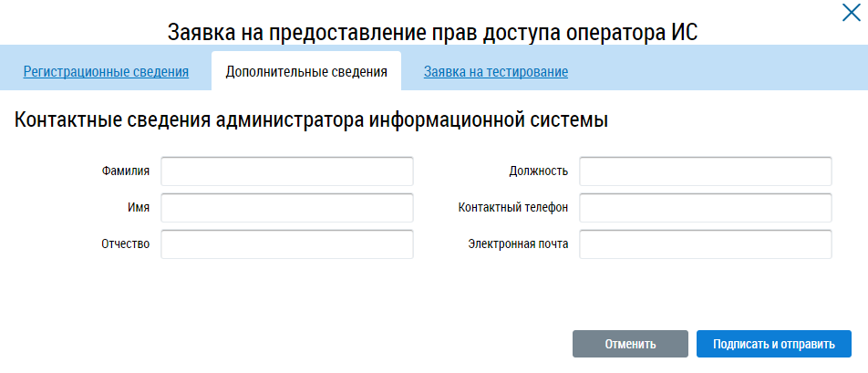Screen dimensions: 868x373
Task: Click the Контактный телефон label text
Action: tap(513, 208)
